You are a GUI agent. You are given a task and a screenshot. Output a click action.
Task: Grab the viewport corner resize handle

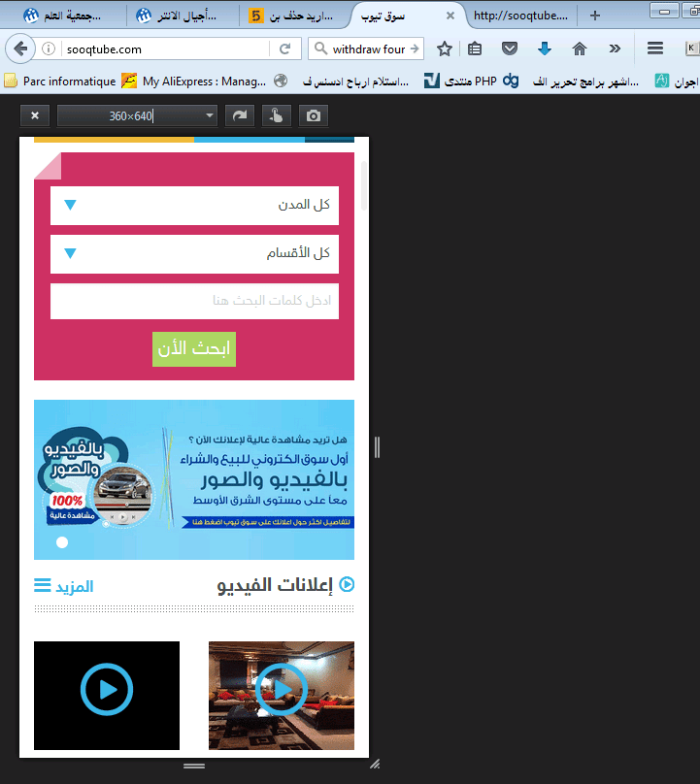pos(375,764)
